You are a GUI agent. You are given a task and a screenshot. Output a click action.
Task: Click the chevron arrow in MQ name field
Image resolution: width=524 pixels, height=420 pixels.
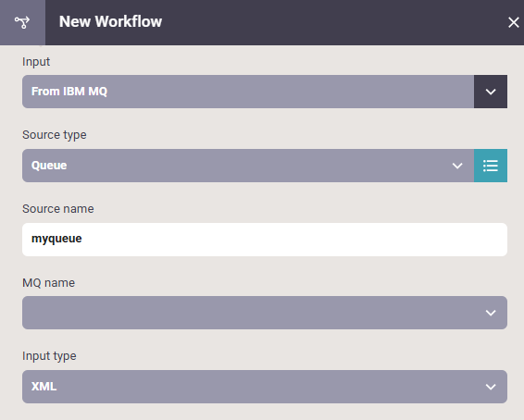[x=491, y=313]
